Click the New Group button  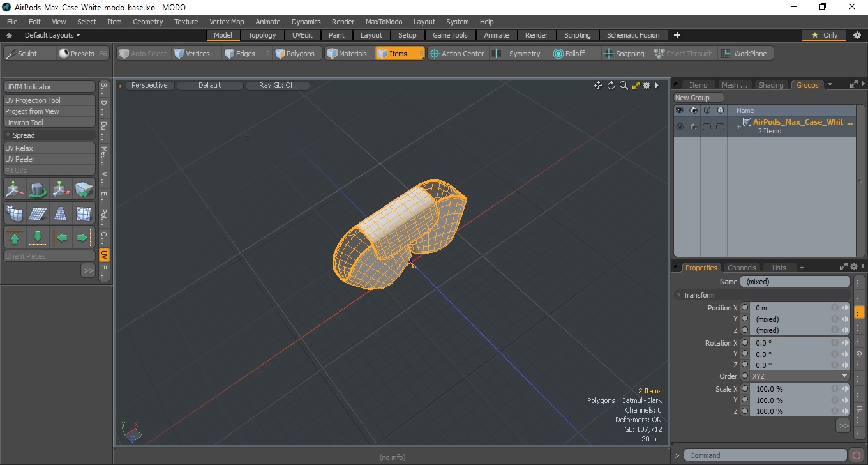tap(699, 98)
